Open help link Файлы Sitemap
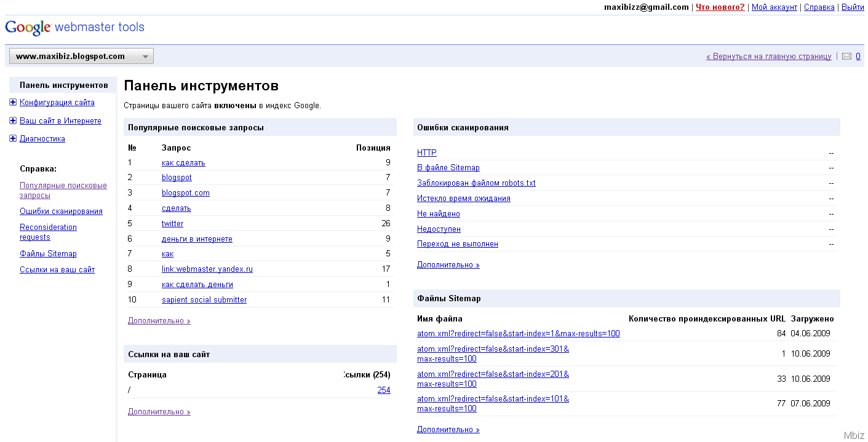The image size is (868, 442). click(x=48, y=254)
